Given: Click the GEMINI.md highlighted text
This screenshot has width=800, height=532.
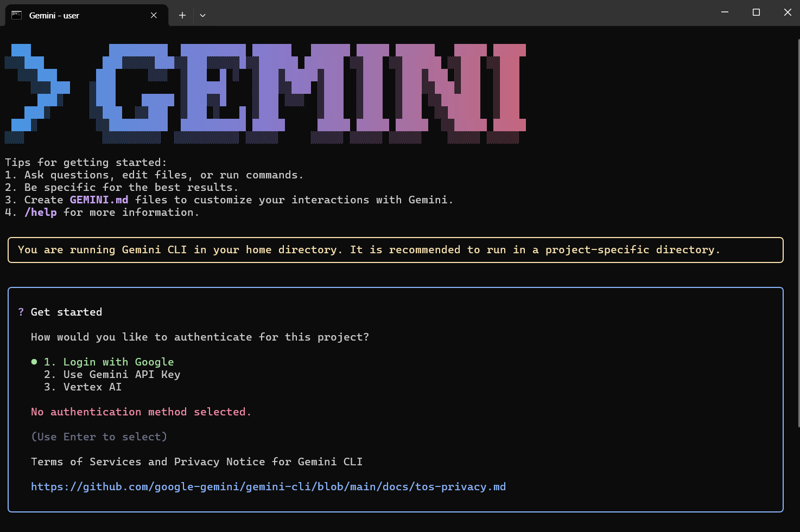Looking at the screenshot, I should 99,200.
